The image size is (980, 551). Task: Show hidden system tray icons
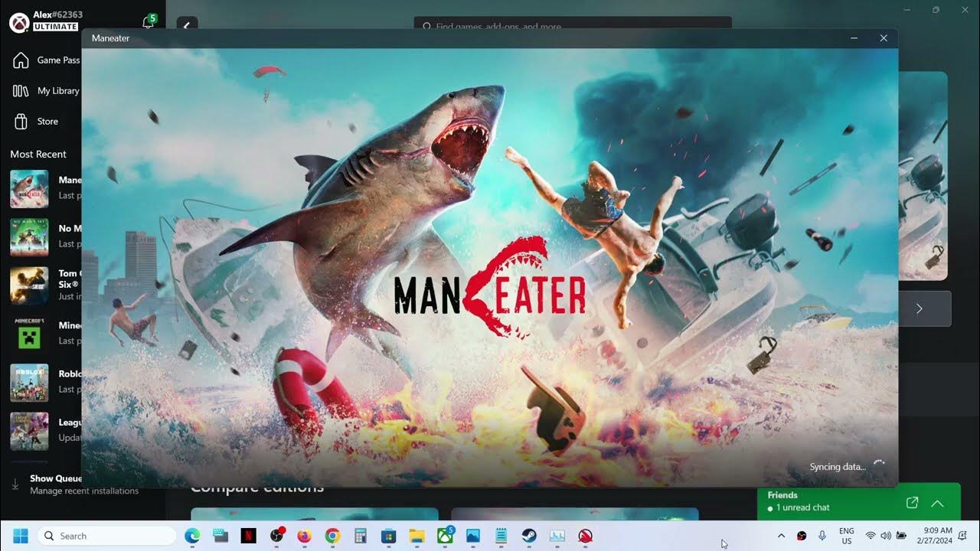coord(781,536)
